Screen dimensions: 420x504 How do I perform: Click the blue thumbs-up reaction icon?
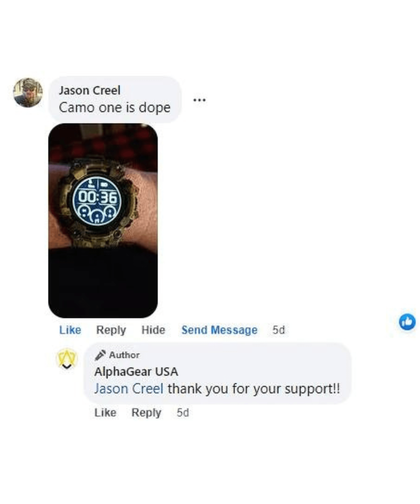tap(407, 322)
